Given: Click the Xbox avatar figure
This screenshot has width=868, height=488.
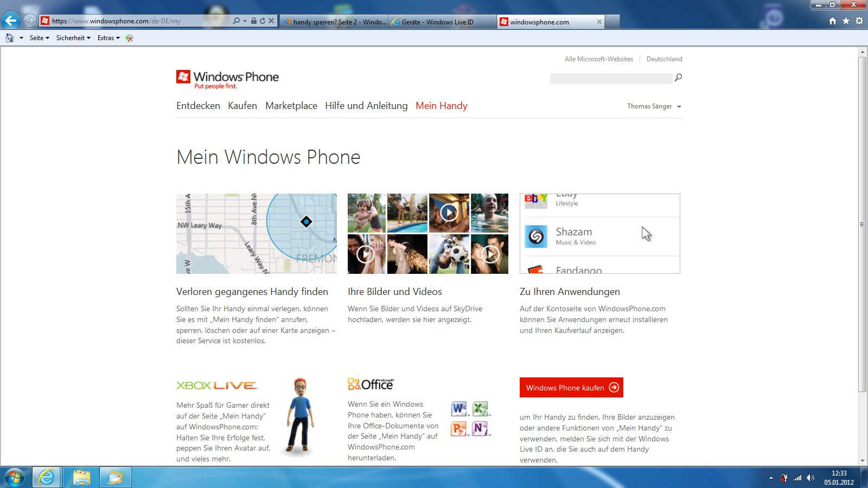Looking at the screenshot, I should coord(300,416).
